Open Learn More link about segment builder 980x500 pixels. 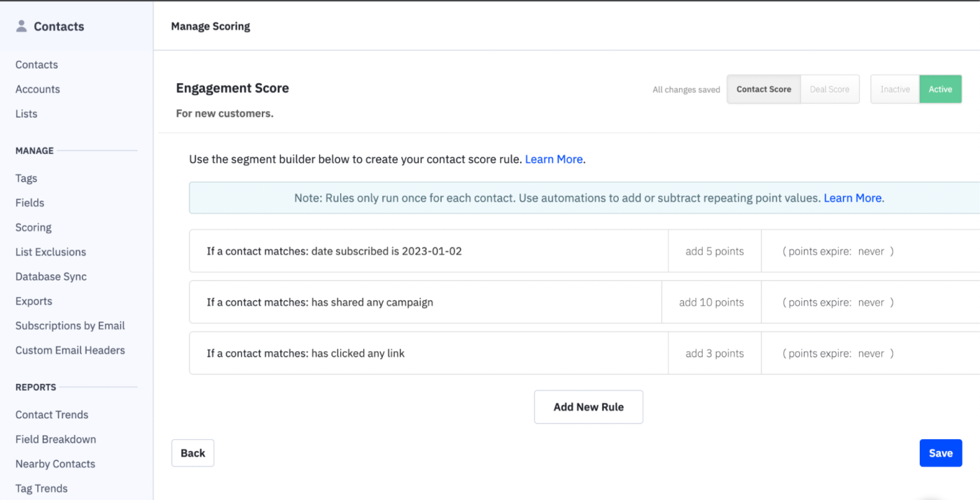[x=554, y=159]
